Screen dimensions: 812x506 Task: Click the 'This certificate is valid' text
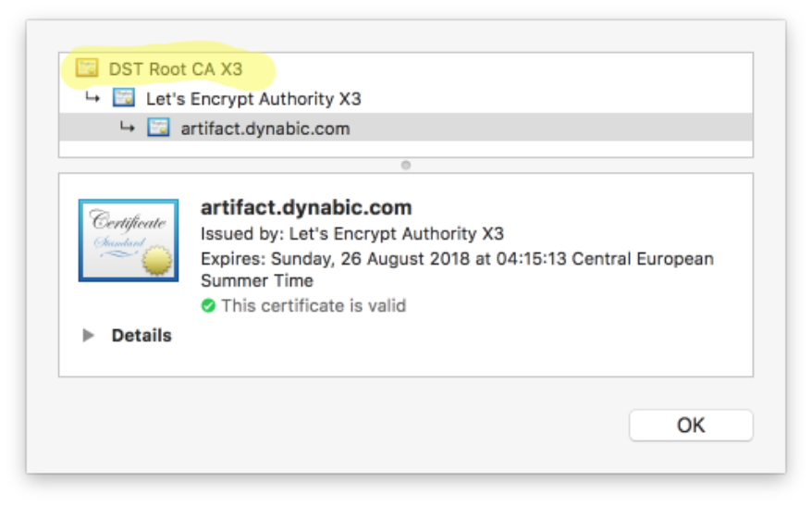(x=314, y=305)
